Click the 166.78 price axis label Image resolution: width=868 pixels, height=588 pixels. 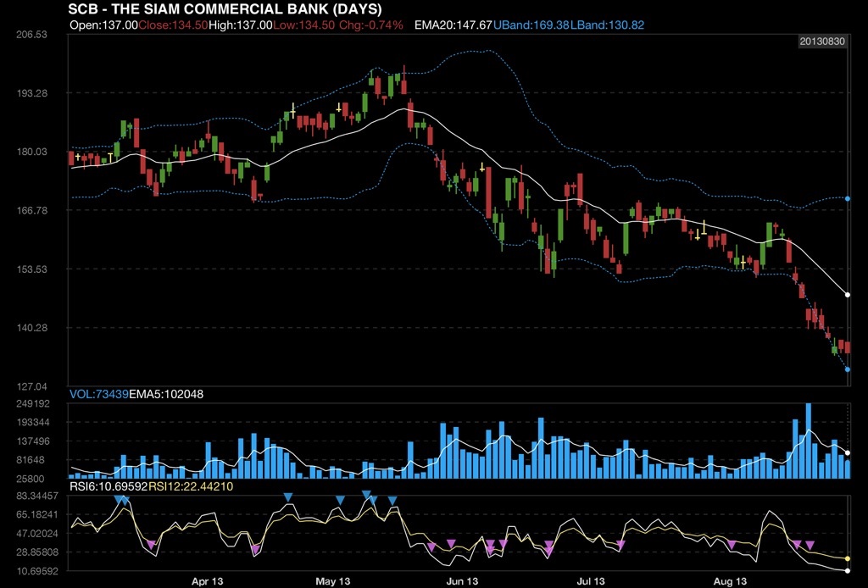pyautogui.click(x=31, y=210)
